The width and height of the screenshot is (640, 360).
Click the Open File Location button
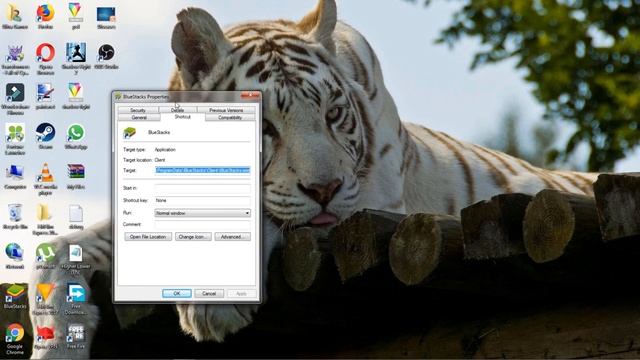click(148, 237)
